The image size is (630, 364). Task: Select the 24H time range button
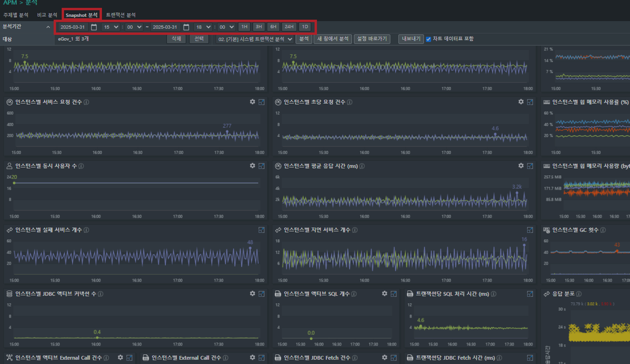289,27
